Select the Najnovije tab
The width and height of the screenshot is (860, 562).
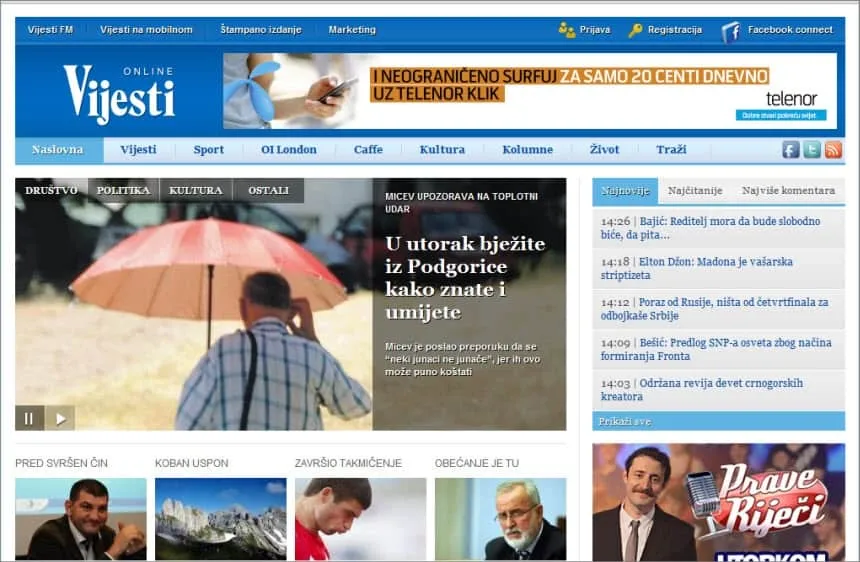pos(625,191)
